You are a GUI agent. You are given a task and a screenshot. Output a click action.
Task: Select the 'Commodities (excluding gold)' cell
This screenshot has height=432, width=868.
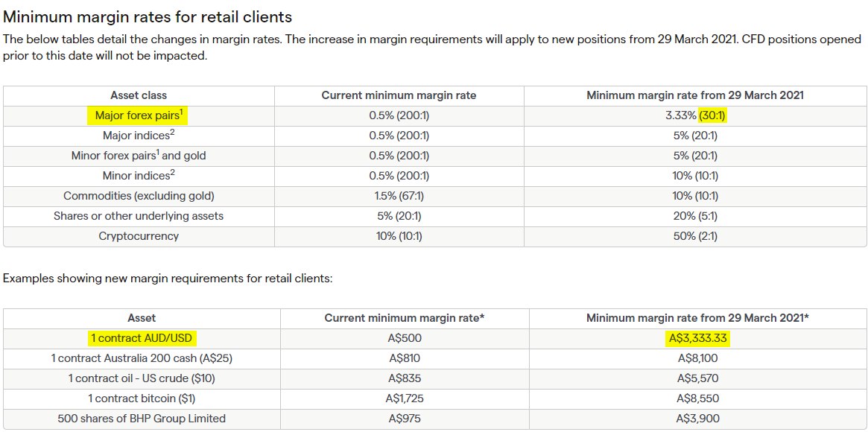pyautogui.click(x=139, y=196)
